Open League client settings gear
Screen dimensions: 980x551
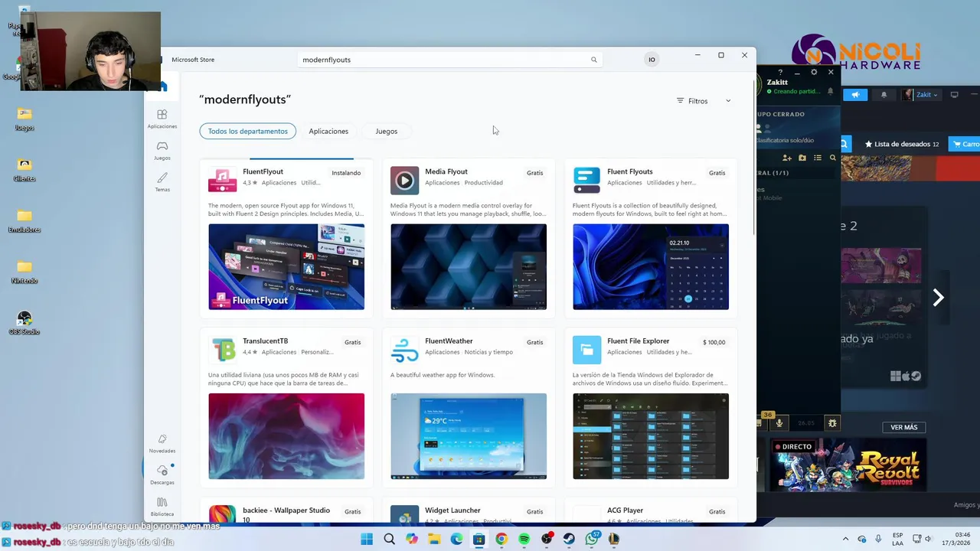(x=813, y=73)
